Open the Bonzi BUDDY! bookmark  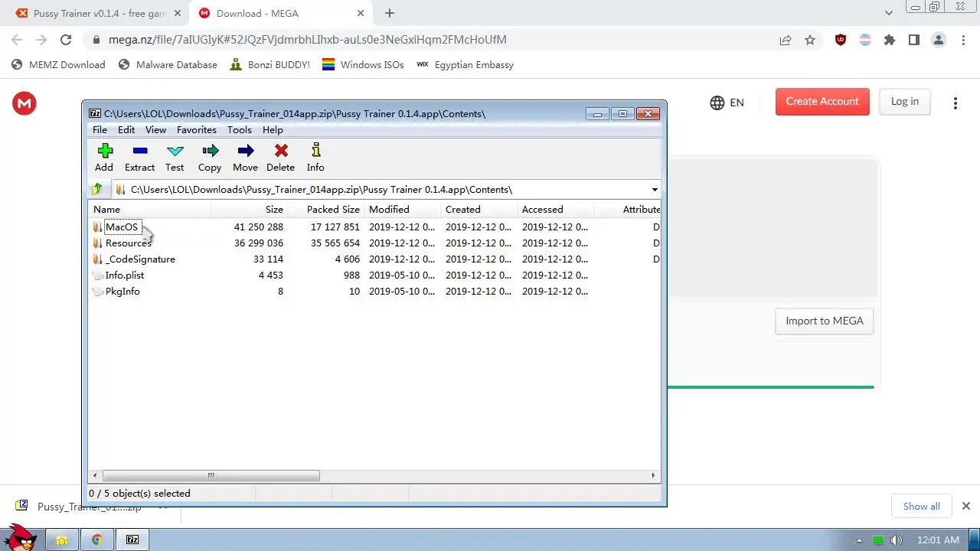coord(270,65)
